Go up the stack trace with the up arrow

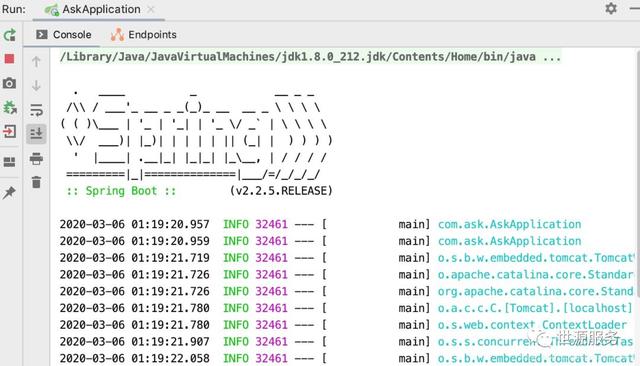(x=36, y=62)
